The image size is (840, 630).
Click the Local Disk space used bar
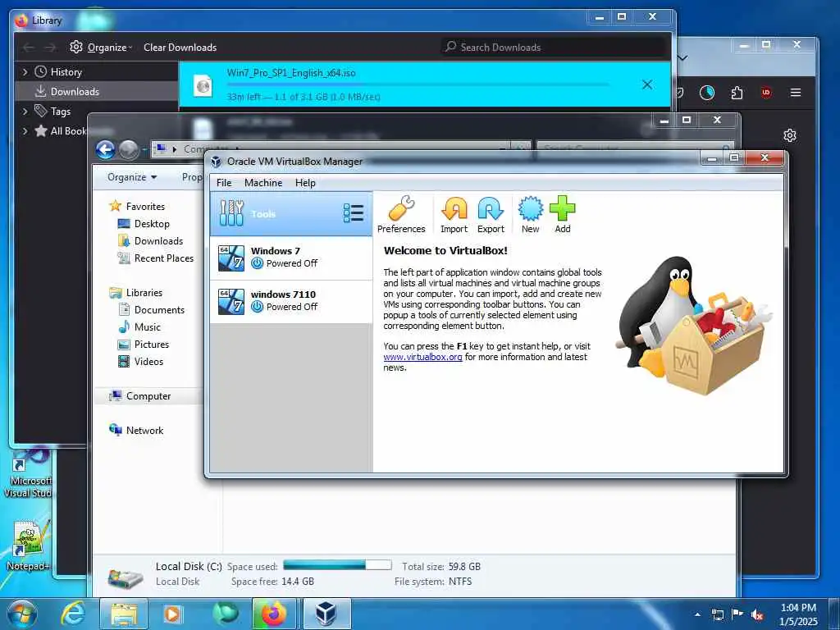coord(337,565)
